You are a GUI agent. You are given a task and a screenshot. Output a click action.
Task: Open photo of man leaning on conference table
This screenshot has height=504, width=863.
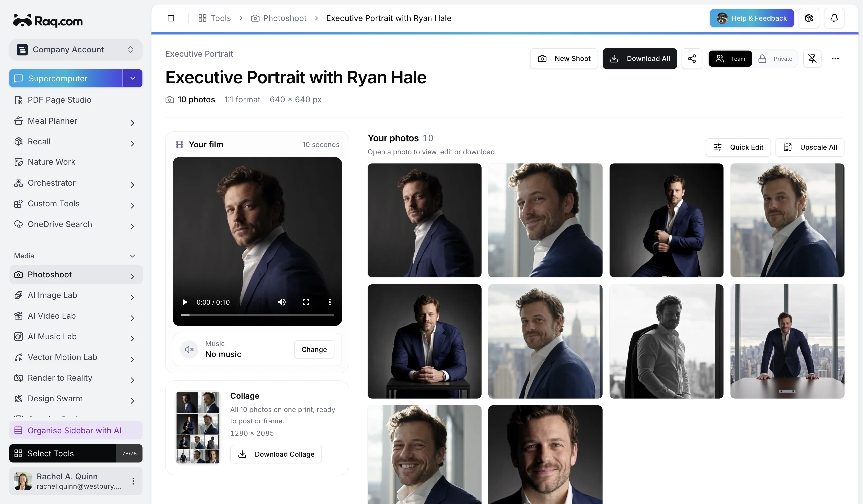pyautogui.click(x=787, y=341)
